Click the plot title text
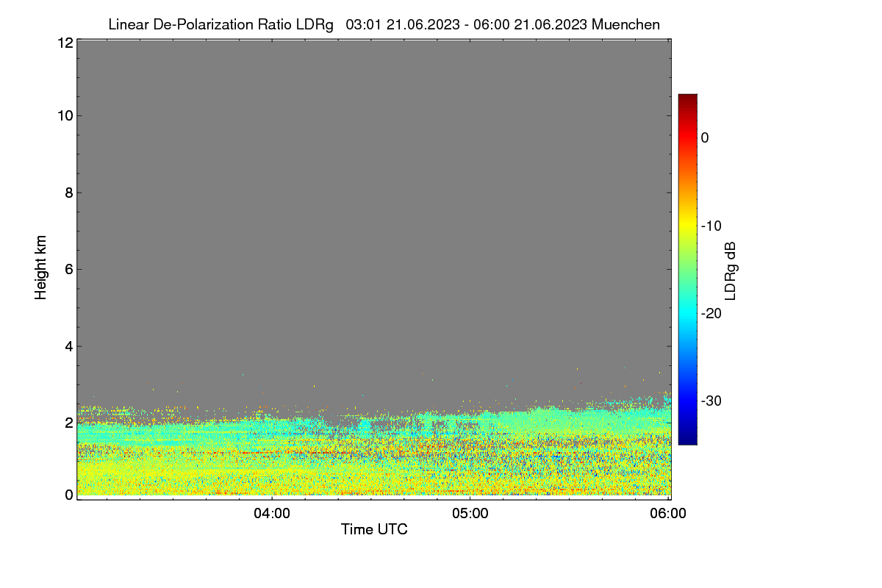The image size is (882, 588). 384,24
